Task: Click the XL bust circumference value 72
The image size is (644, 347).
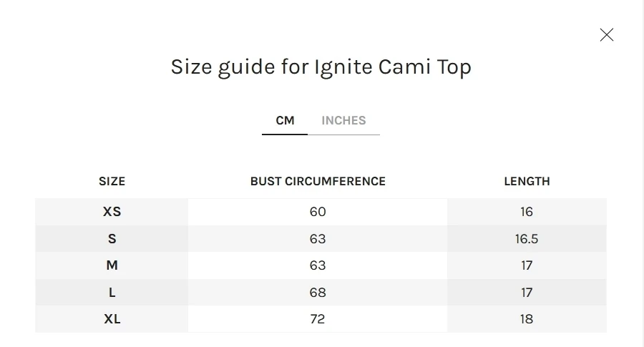Action: coord(318,319)
